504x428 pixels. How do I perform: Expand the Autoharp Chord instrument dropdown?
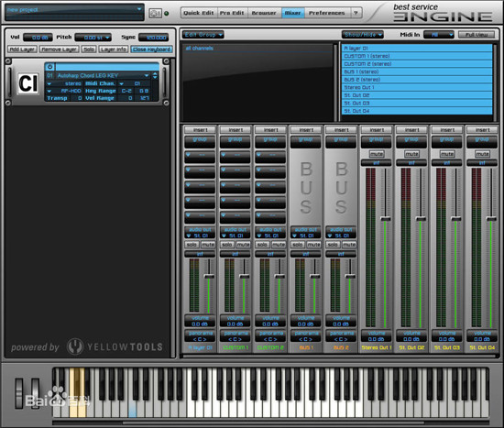pos(147,75)
